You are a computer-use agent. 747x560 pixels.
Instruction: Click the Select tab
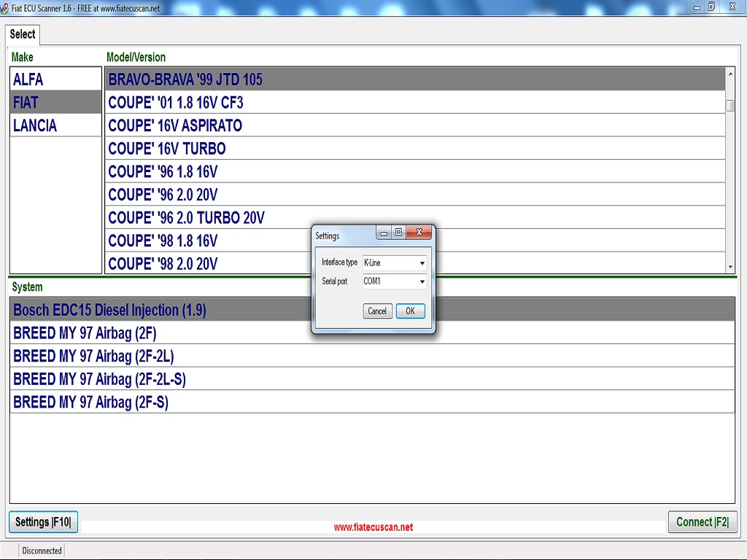point(23,34)
